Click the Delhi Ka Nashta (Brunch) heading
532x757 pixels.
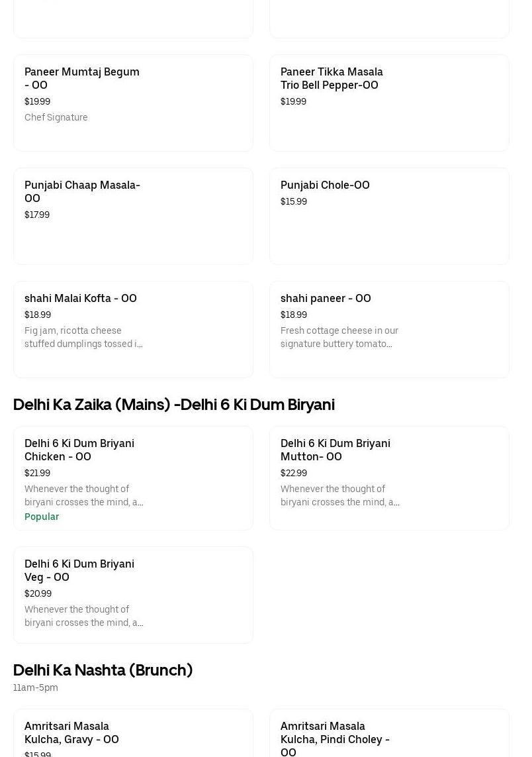(x=103, y=670)
